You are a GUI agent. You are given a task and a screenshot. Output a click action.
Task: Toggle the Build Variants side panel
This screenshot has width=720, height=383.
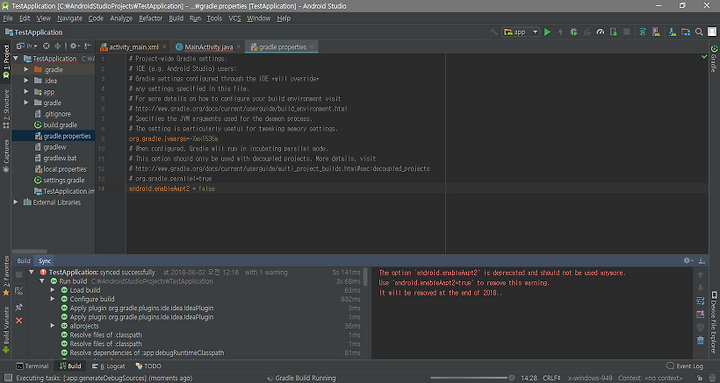pyautogui.click(x=6, y=330)
